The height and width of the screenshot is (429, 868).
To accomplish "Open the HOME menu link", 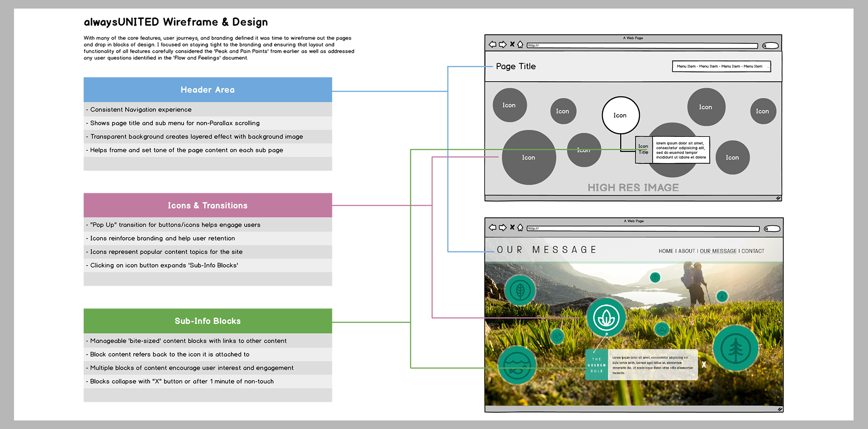I will coord(665,251).
